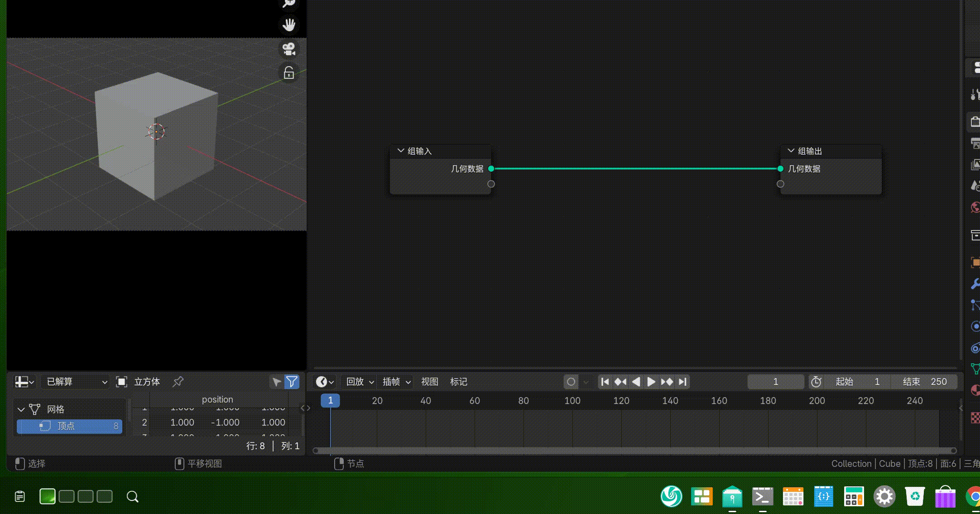Toggle selected-only arrow in spreadsheet header
980x514 pixels.
276,382
